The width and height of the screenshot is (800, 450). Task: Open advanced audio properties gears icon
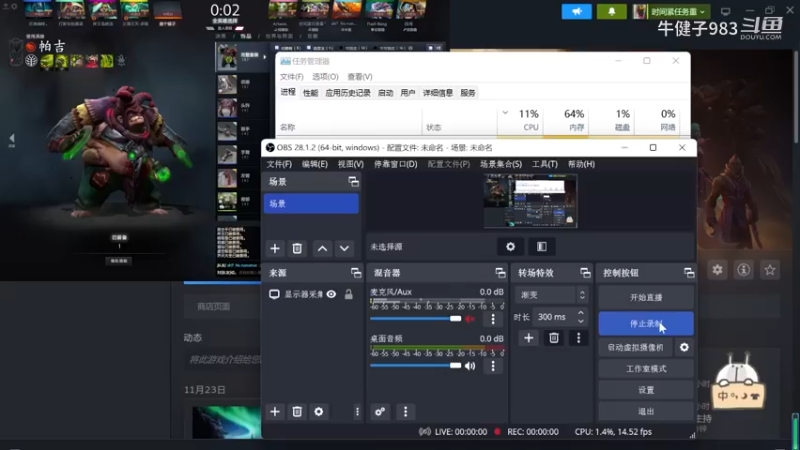coord(380,412)
